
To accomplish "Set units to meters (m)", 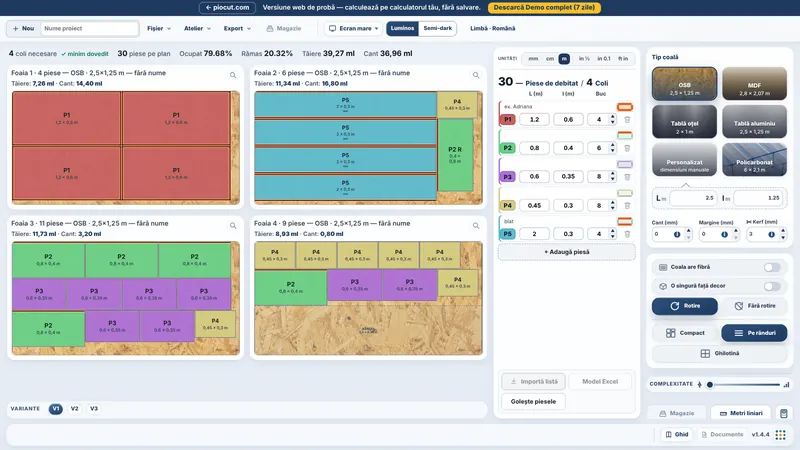I will pos(564,59).
